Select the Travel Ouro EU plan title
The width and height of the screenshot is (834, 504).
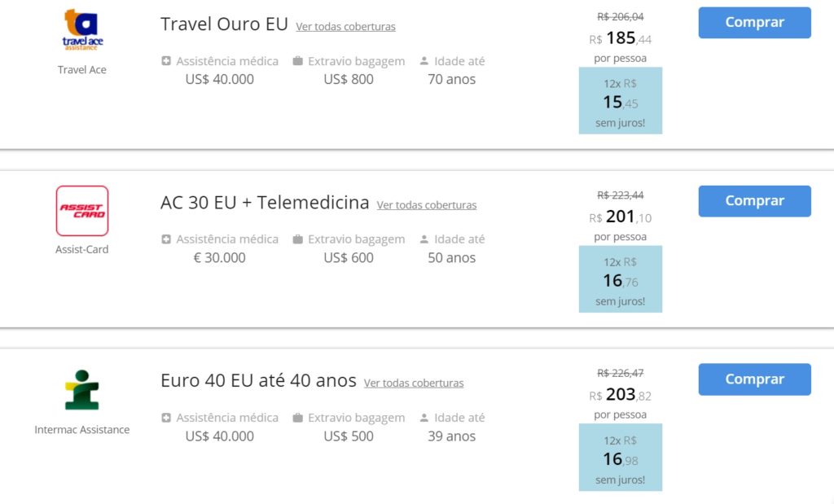224,24
